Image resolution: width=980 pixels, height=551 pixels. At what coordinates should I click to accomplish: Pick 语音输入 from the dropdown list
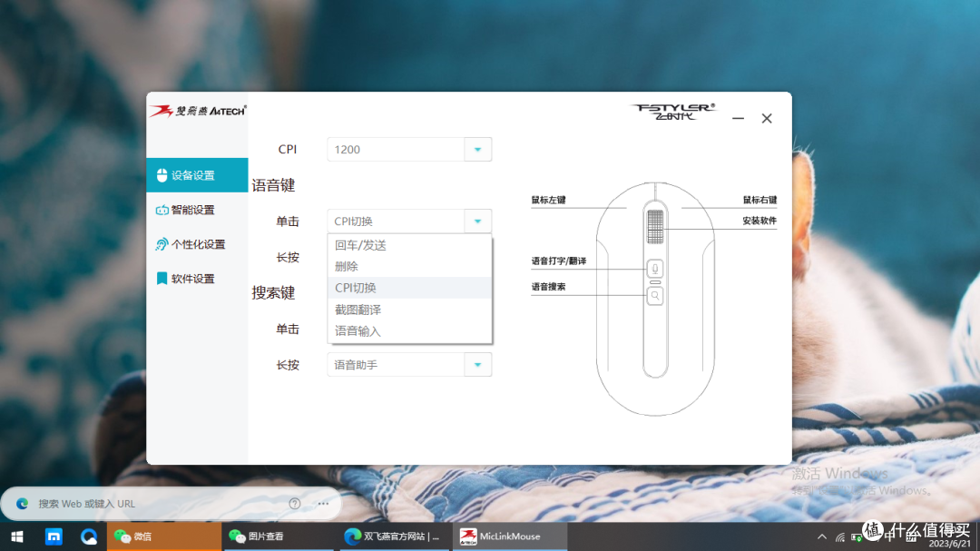(410, 331)
